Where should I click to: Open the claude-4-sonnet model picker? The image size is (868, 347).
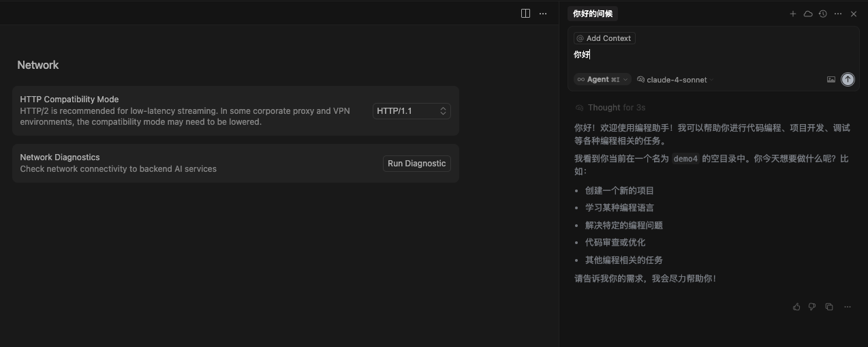click(x=672, y=80)
